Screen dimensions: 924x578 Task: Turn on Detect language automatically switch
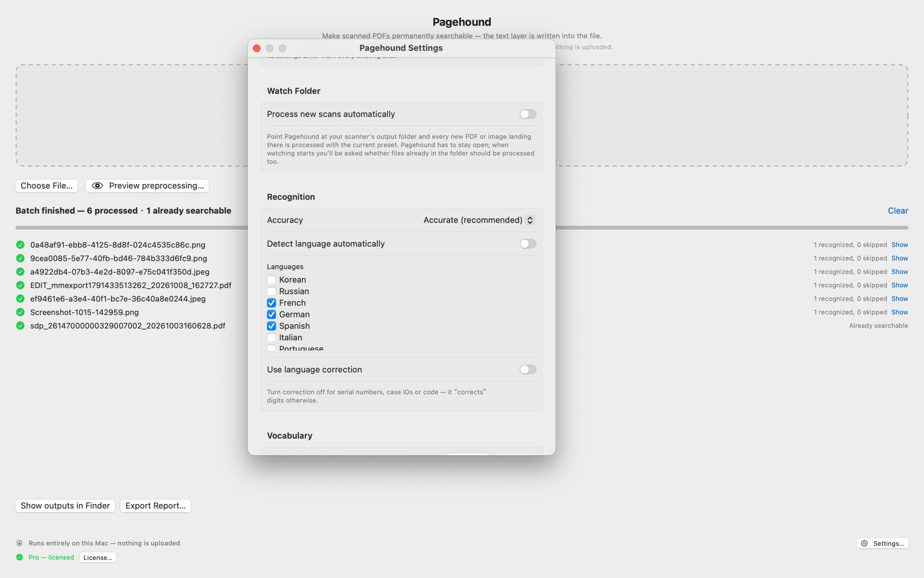(527, 244)
